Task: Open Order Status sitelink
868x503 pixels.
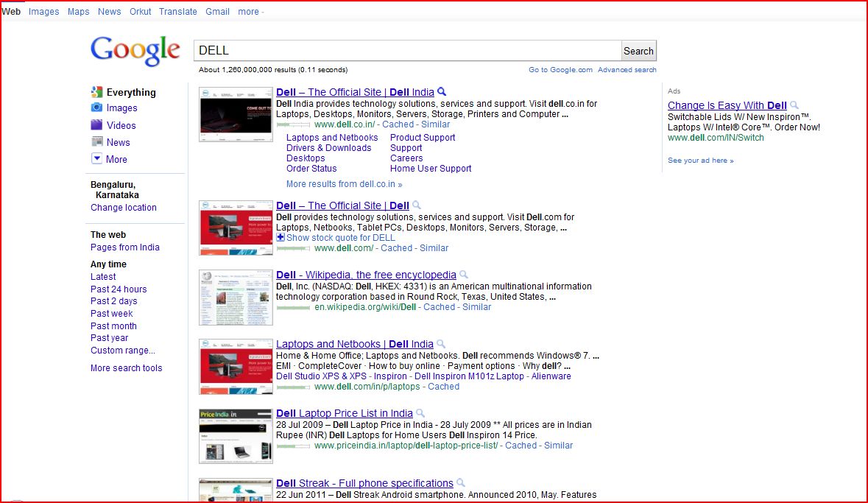Action: [311, 169]
